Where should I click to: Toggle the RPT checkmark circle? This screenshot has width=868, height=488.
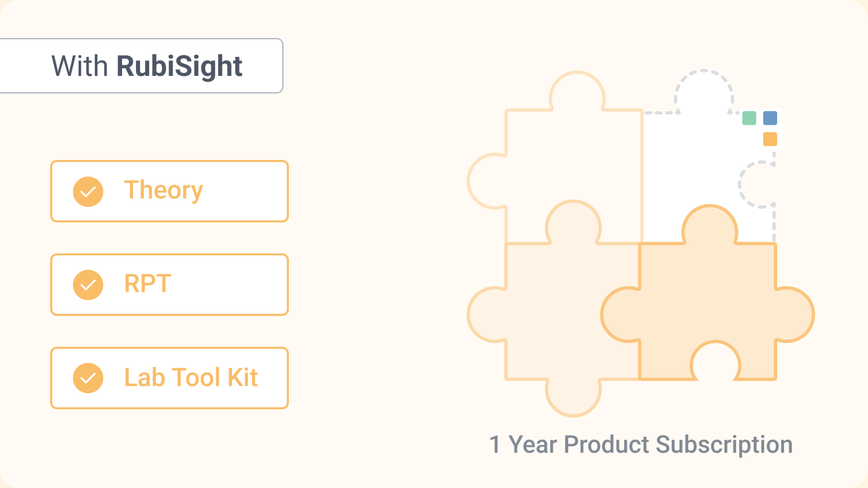88,285
